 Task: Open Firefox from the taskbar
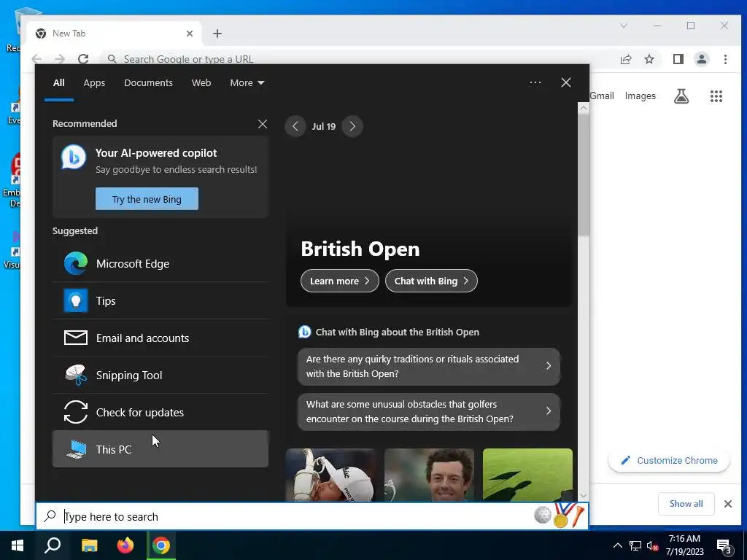(125, 545)
